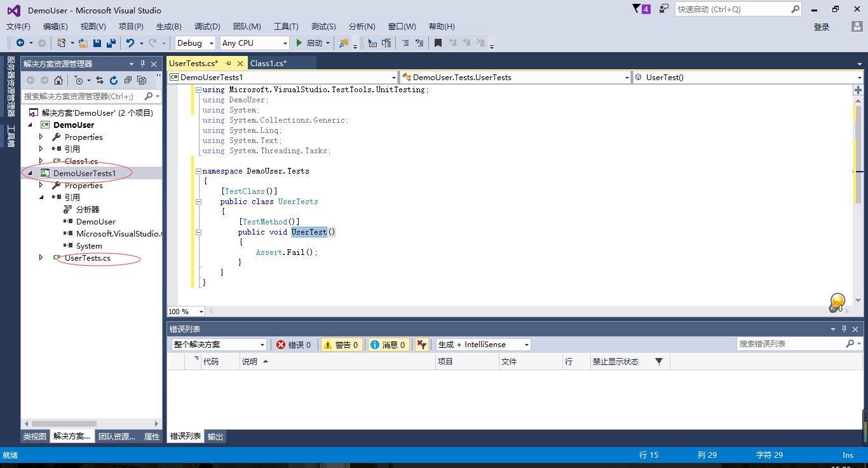Open the 调试(D) menu
868x468 pixels.
[x=207, y=26]
